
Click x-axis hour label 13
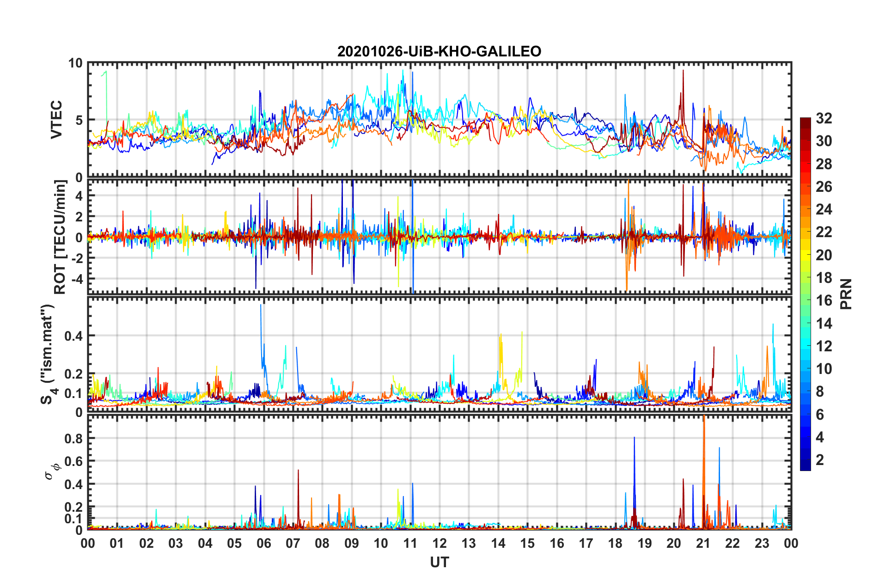pyautogui.click(x=469, y=543)
